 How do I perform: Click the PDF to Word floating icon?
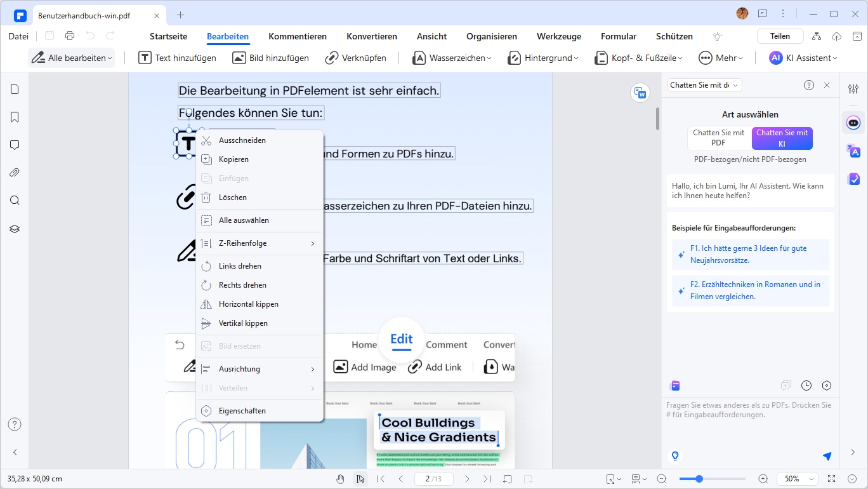click(640, 93)
